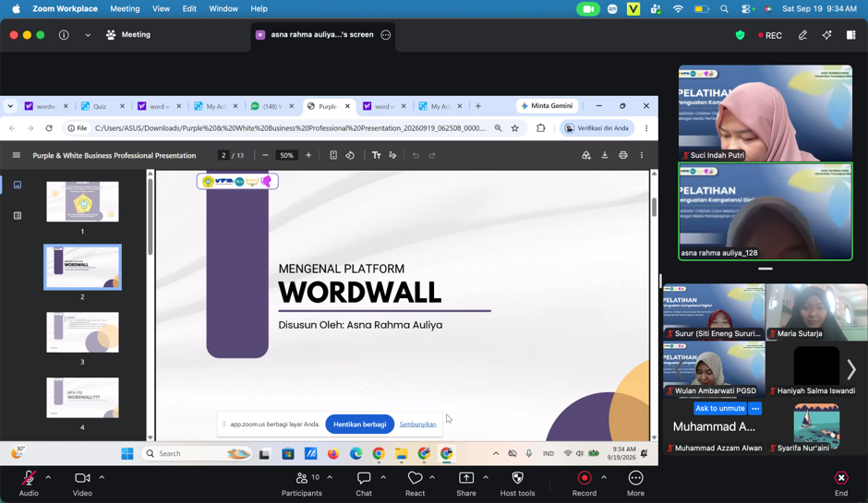Toggle the PDF sidebar hamburger menu

tap(17, 155)
